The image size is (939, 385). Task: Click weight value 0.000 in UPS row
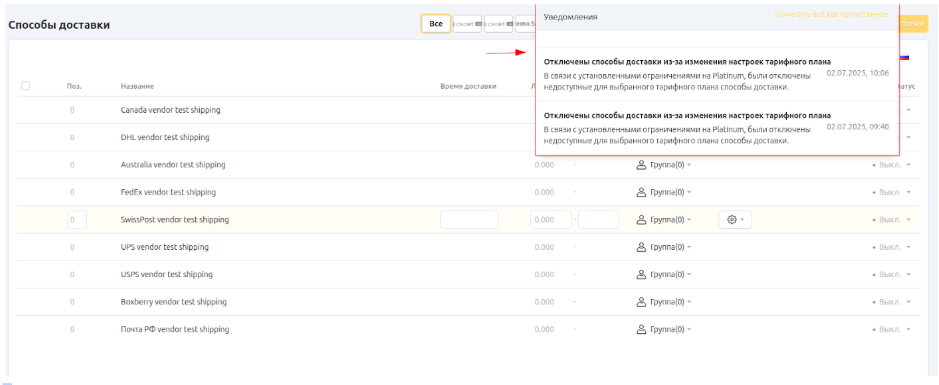tap(544, 247)
